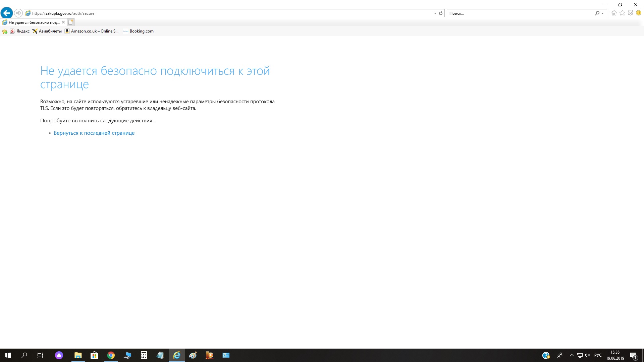Viewport: 644px width, 362px height.
Task: Expand search provider dropdown arrow
Action: point(603,13)
